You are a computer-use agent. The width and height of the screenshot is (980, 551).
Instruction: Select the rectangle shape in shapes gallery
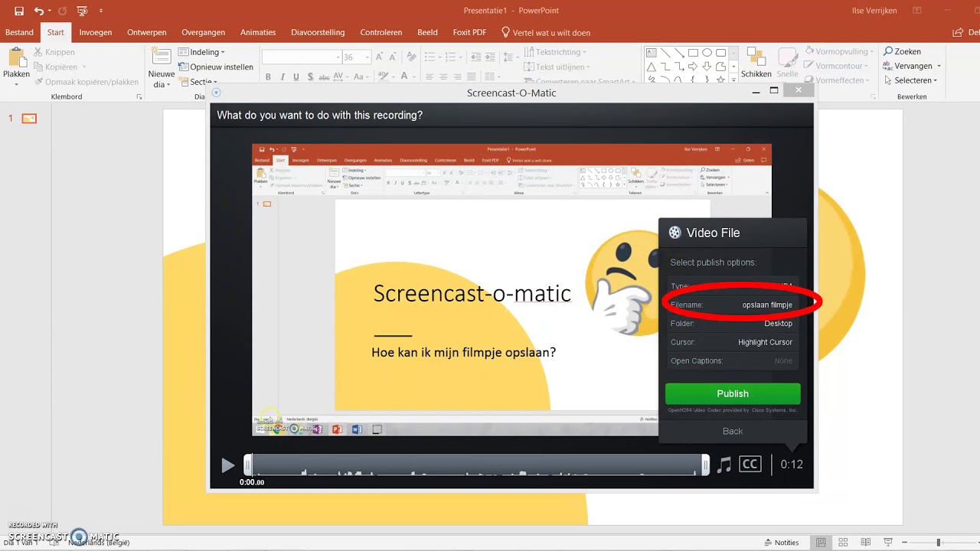(693, 53)
